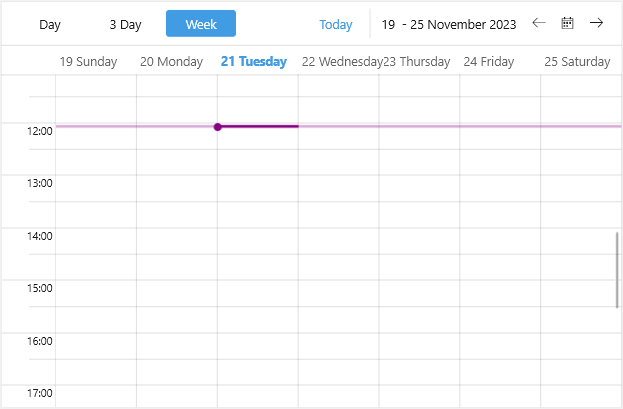Select the 24 Friday column header
Image resolution: width=623 pixels, height=409 pixels.
coord(489,61)
